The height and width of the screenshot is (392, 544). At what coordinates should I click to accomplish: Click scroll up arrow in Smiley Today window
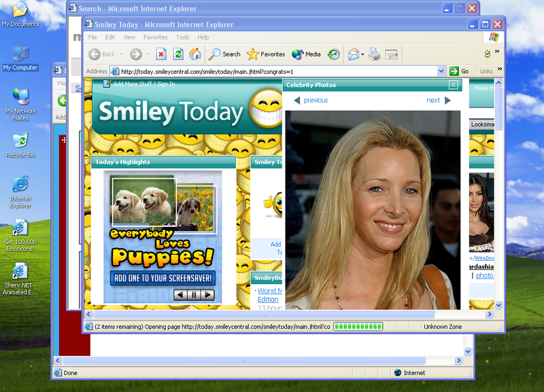coord(498,82)
